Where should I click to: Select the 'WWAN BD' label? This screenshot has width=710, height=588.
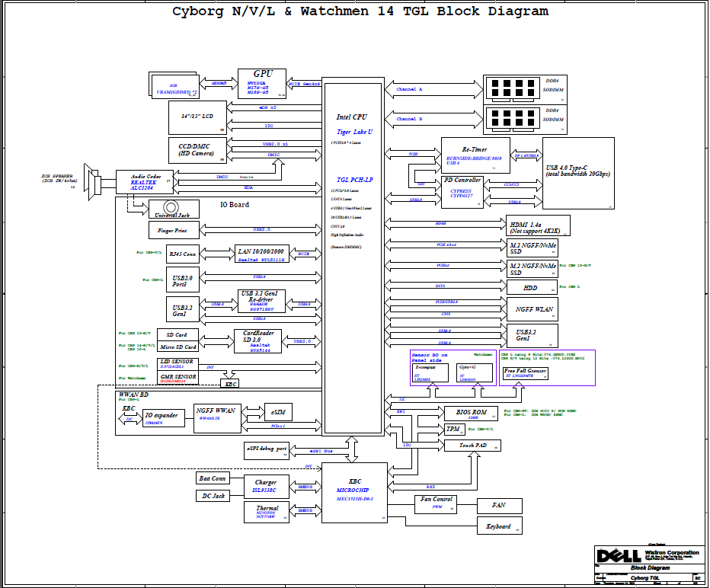tap(133, 395)
